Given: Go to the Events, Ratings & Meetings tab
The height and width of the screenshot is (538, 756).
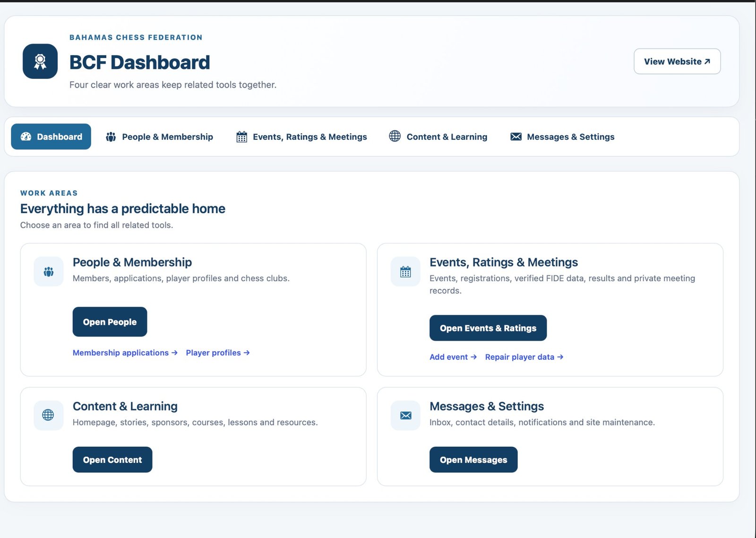Looking at the screenshot, I should (x=301, y=137).
